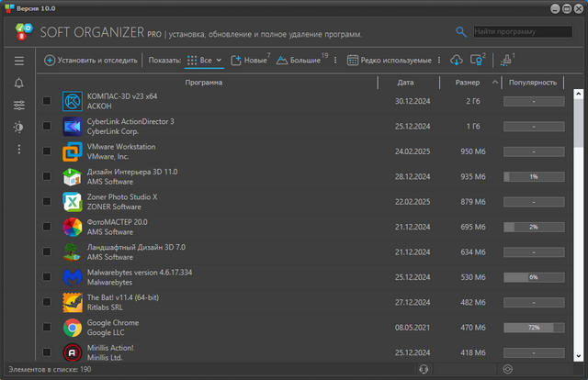
Task: Open the three-dot more menu in the sidebar
Action: [18, 149]
